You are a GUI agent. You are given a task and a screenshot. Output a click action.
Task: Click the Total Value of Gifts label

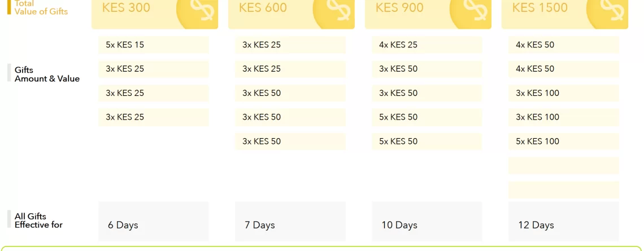[x=41, y=7]
